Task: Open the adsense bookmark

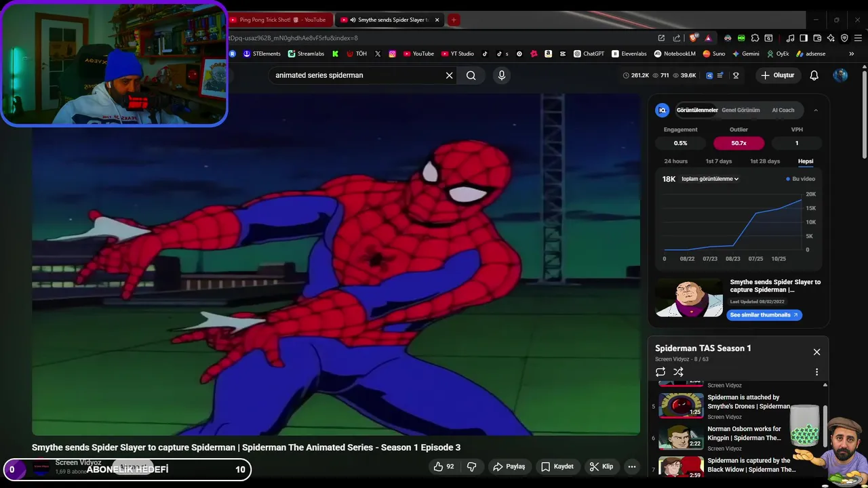Action: coord(811,54)
